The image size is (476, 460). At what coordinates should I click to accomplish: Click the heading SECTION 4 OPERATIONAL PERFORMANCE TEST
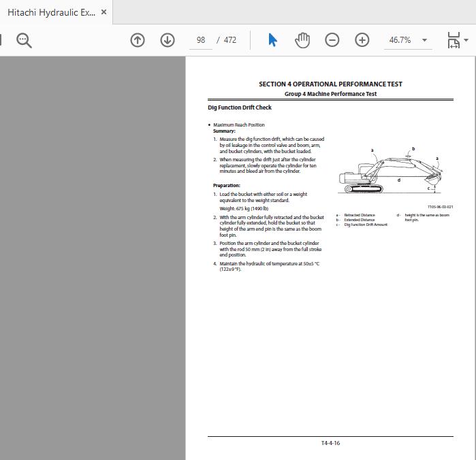pos(330,84)
